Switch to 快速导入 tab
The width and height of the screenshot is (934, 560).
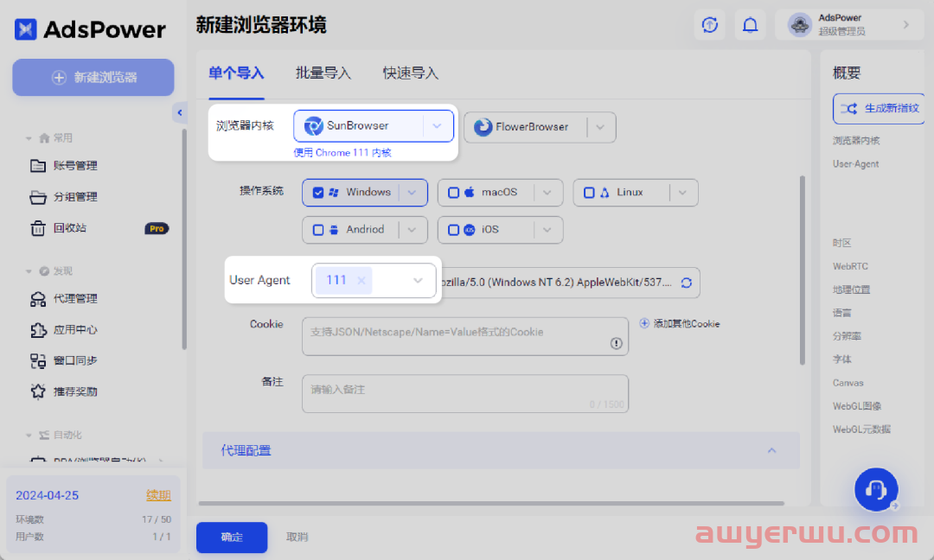coord(411,73)
